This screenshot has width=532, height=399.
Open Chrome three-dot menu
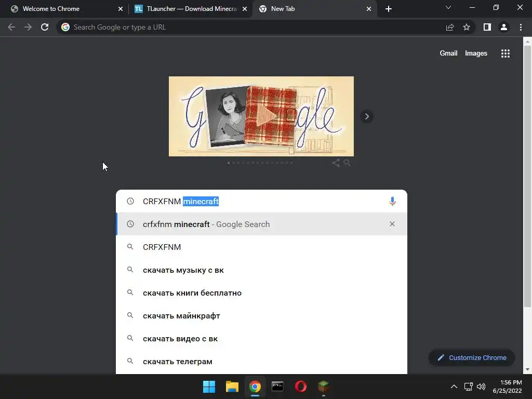tap(521, 27)
